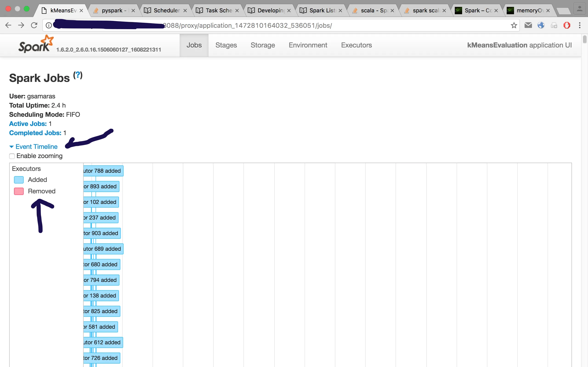
Task: Switch to the Executors tab
Action: pos(356,45)
